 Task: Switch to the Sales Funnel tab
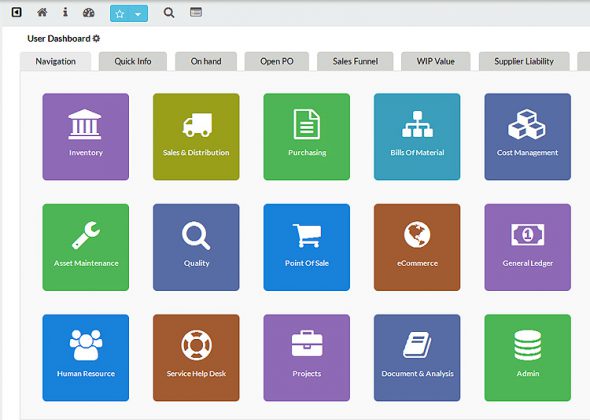coord(355,61)
